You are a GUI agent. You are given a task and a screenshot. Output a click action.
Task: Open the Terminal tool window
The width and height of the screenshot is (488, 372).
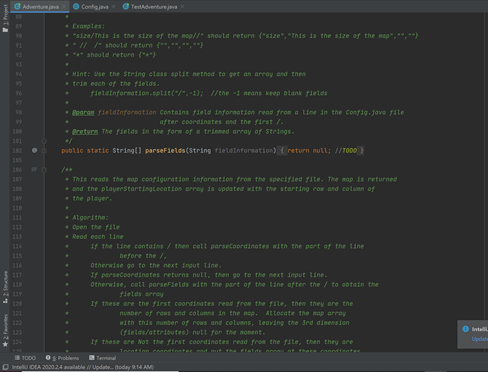[x=103, y=358]
